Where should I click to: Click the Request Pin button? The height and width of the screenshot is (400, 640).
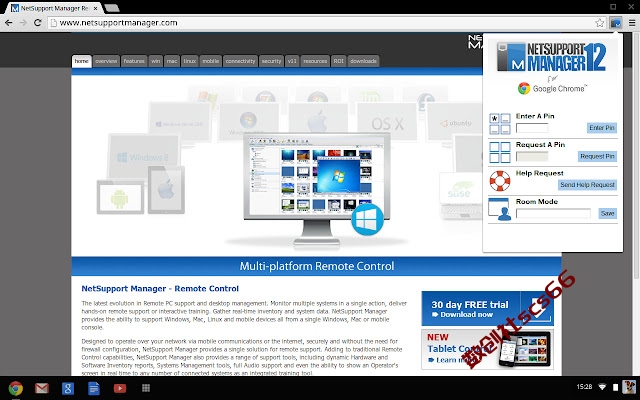[x=597, y=156]
